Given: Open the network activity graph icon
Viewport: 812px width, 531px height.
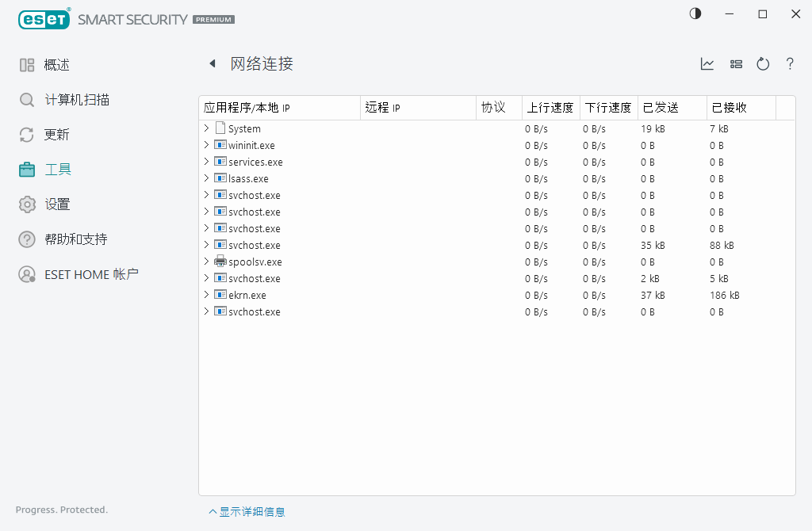Looking at the screenshot, I should tap(707, 64).
